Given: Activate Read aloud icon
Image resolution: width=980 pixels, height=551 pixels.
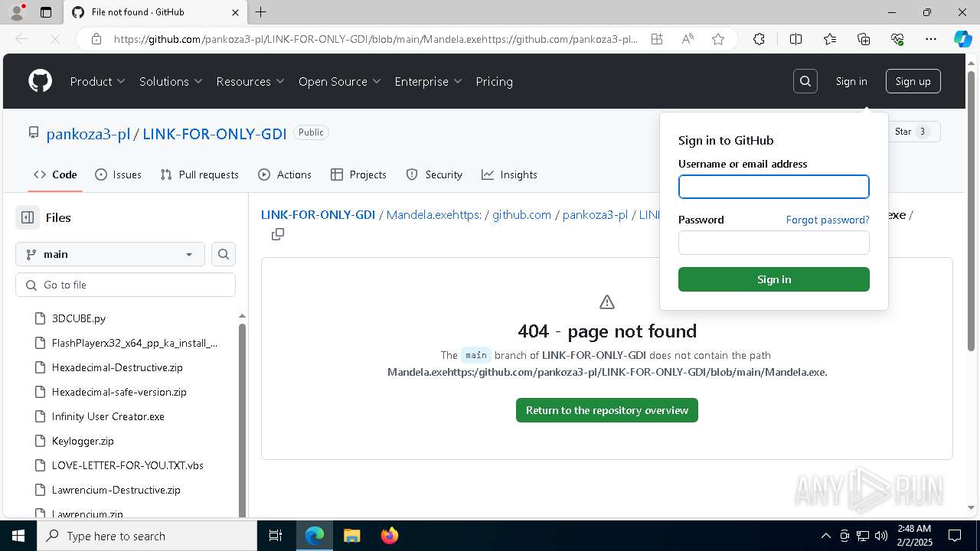Looking at the screenshot, I should coord(688,39).
